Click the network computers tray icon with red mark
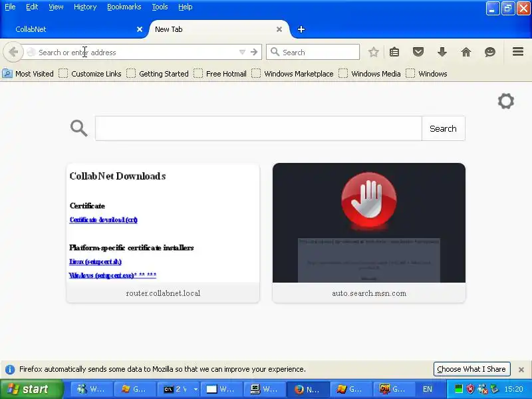 [483, 389]
